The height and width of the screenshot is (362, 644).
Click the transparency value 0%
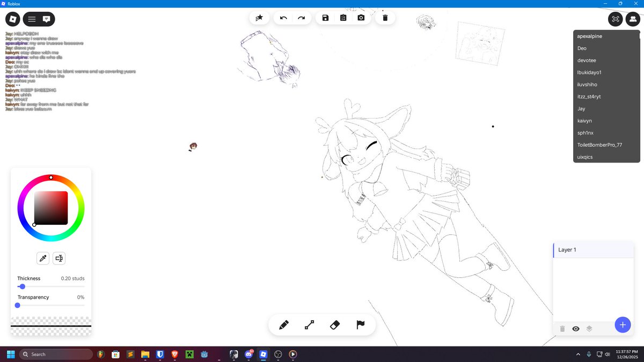[80, 297]
